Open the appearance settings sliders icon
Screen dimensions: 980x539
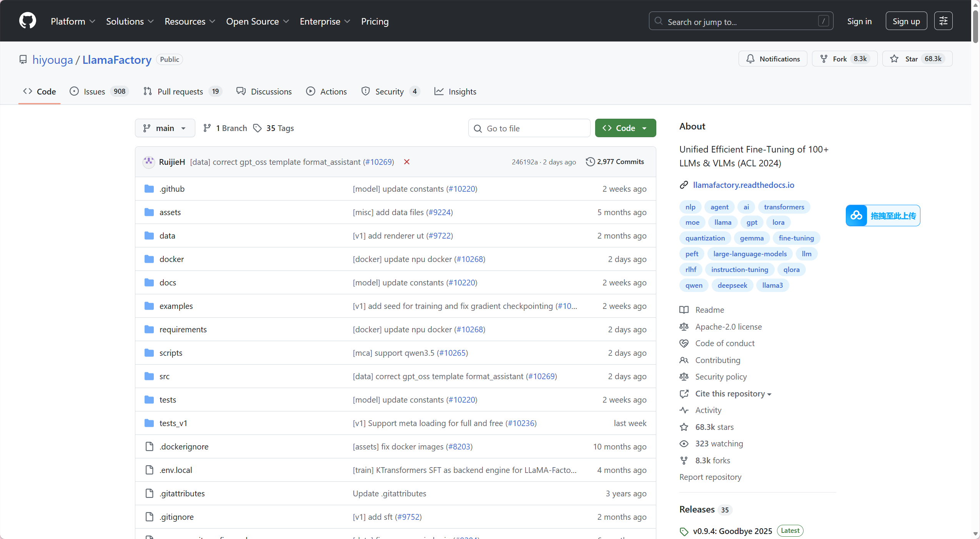943,21
